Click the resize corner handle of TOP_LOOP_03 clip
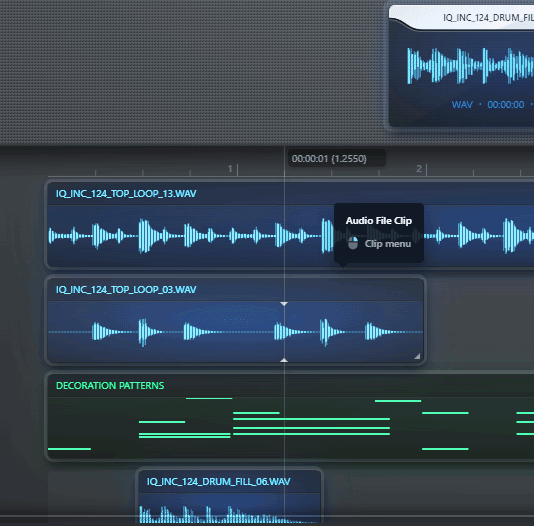The height and width of the screenshot is (526, 534). (417, 356)
